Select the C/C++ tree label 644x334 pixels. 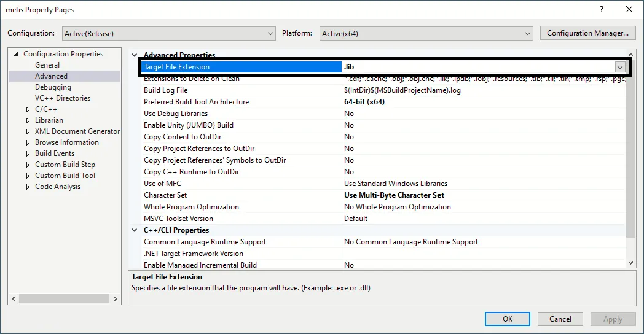[x=46, y=109]
